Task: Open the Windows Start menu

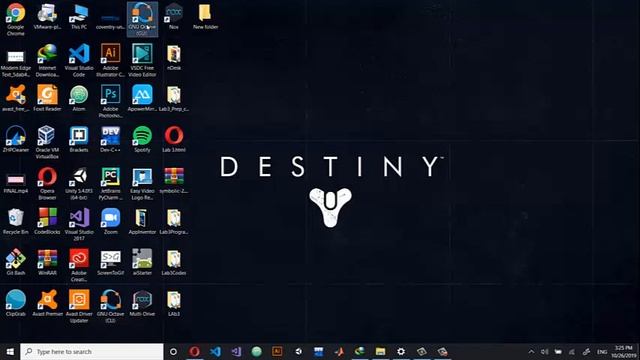Action: pyautogui.click(x=10, y=351)
